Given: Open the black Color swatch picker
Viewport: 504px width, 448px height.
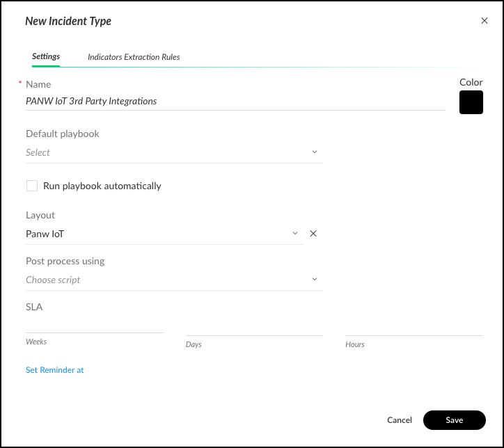Looking at the screenshot, I should (471, 102).
